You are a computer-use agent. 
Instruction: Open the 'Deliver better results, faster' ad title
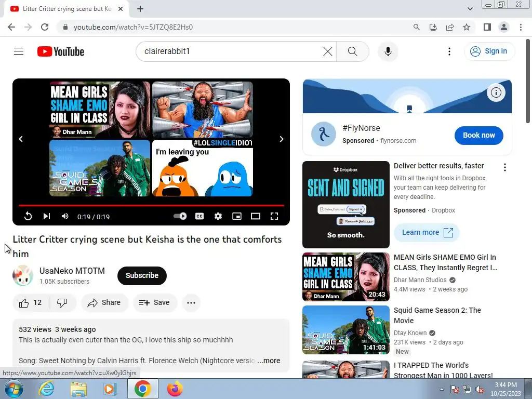pos(438,166)
